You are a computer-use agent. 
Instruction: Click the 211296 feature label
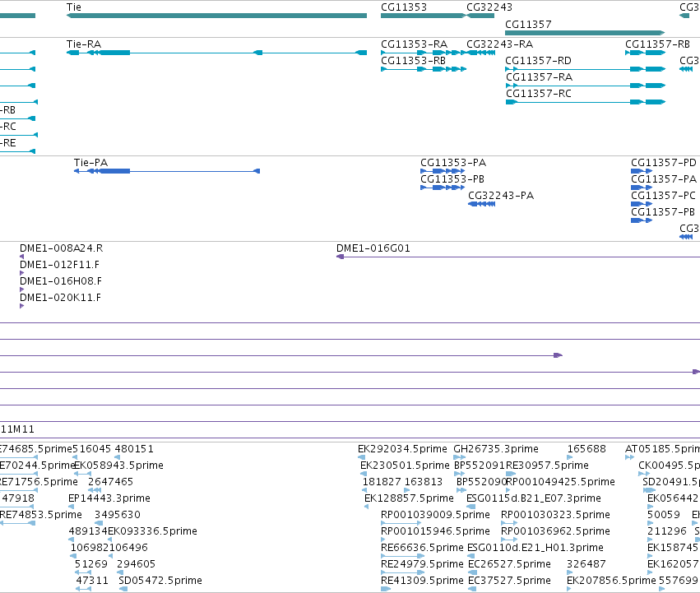[x=667, y=531]
